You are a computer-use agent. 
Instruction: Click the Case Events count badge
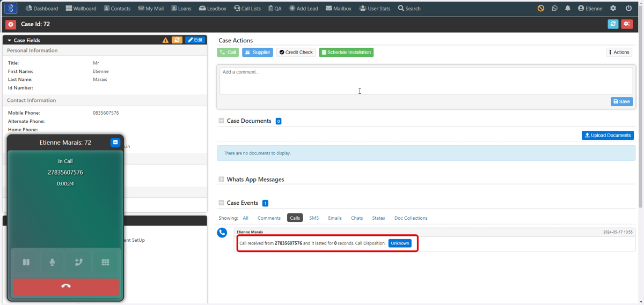pos(265,203)
